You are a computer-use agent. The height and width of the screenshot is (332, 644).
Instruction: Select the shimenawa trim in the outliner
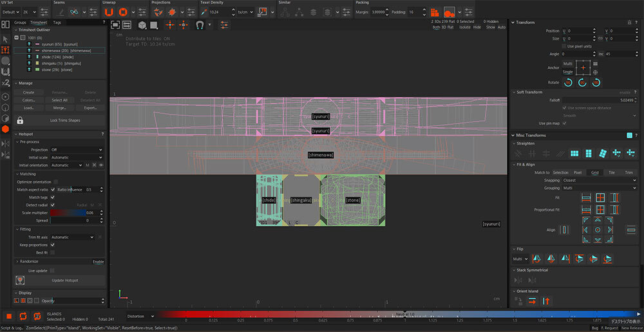tap(59, 50)
